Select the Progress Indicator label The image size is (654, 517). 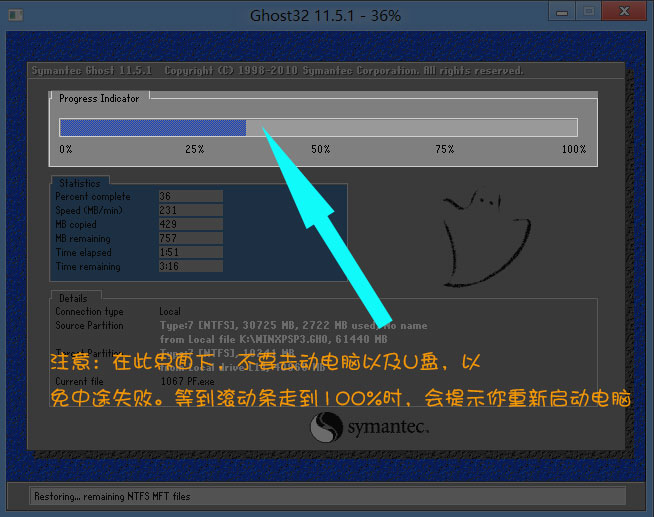(x=99, y=98)
